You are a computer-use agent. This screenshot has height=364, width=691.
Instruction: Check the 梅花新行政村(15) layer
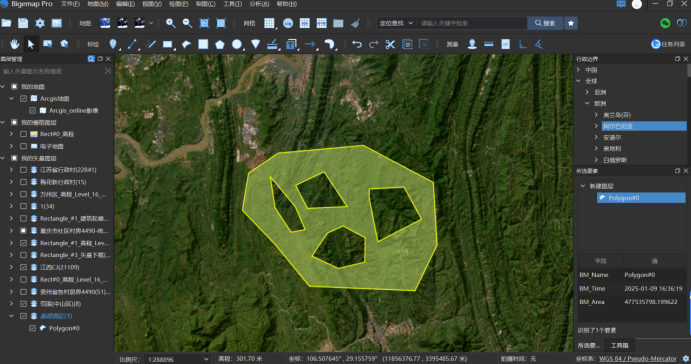23,182
